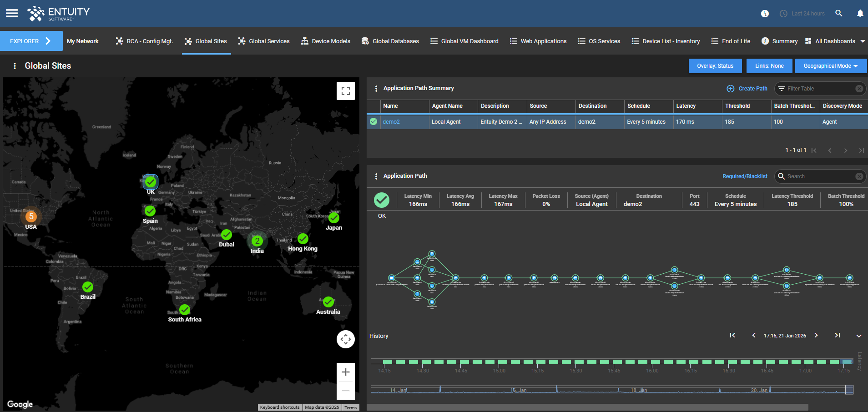Toggle the Overlay: Status button

[x=715, y=66]
